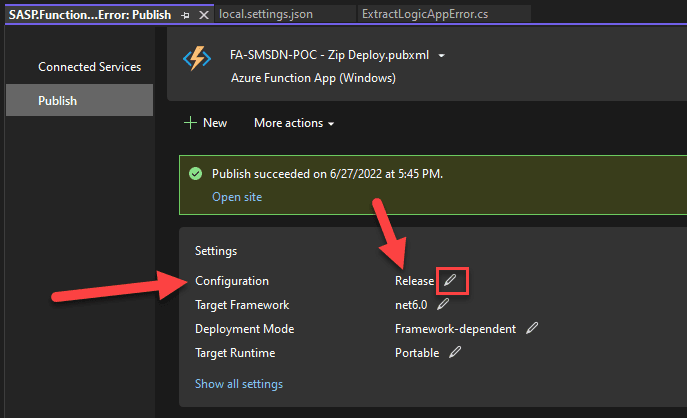This screenshot has height=418, width=687.
Task: Open the published site link
Action: (236, 197)
